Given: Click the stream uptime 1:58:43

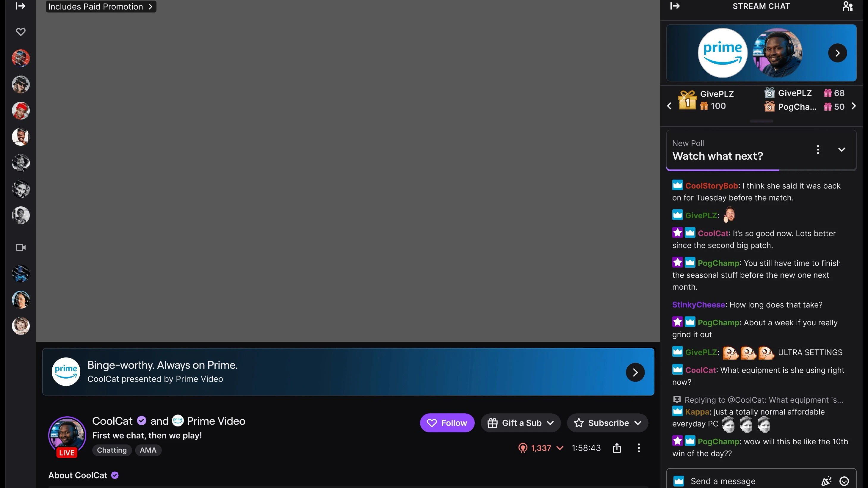Looking at the screenshot, I should [586, 448].
